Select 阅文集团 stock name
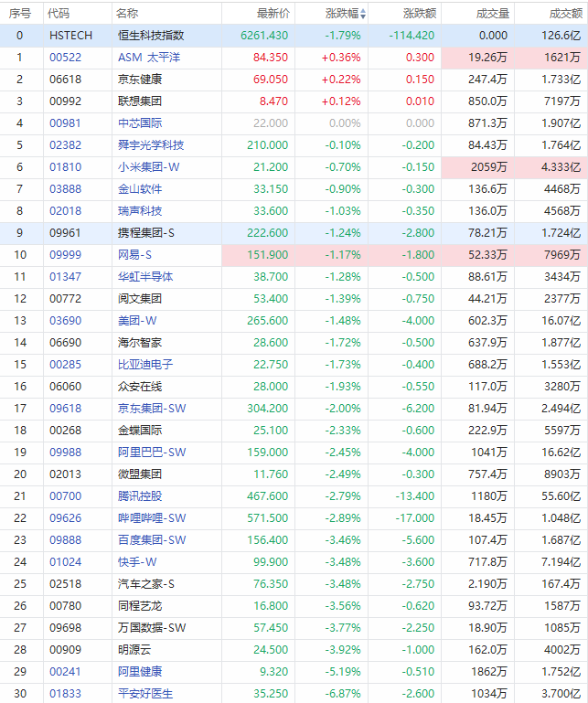 (140, 299)
